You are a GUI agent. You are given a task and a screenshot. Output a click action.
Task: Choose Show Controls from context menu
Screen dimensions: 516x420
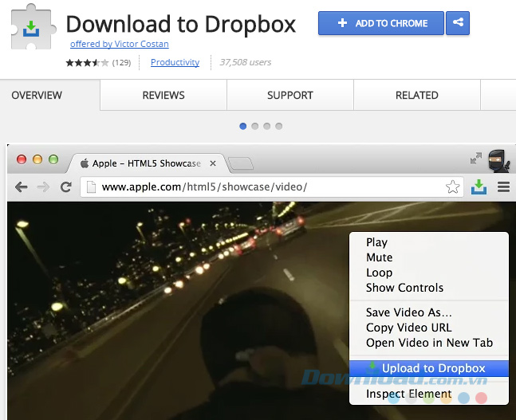(x=429, y=288)
